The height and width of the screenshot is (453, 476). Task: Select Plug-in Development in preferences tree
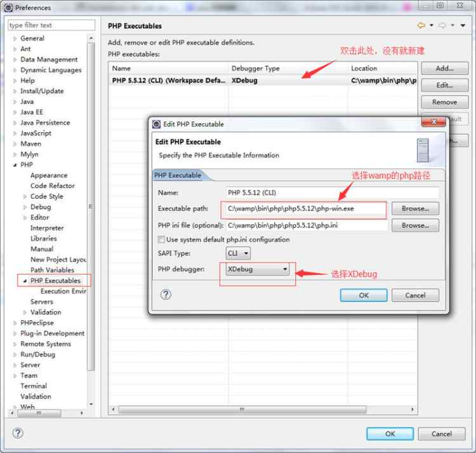[52, 334]
